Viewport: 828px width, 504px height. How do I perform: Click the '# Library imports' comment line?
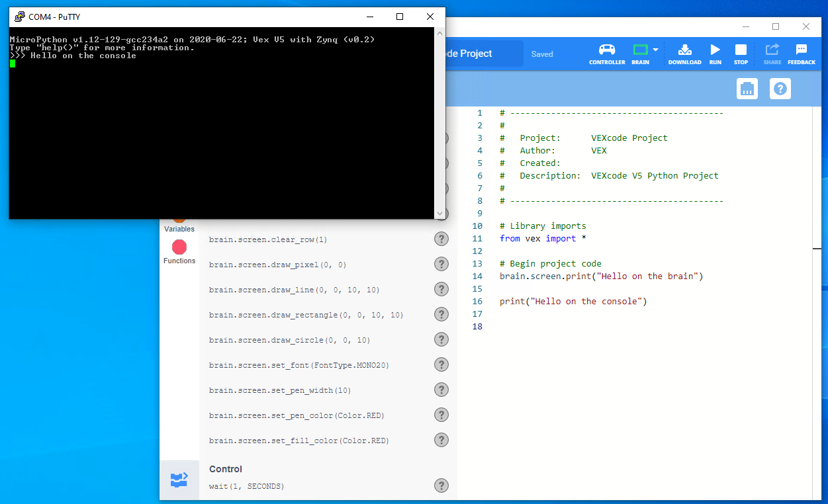coord(543,226)
